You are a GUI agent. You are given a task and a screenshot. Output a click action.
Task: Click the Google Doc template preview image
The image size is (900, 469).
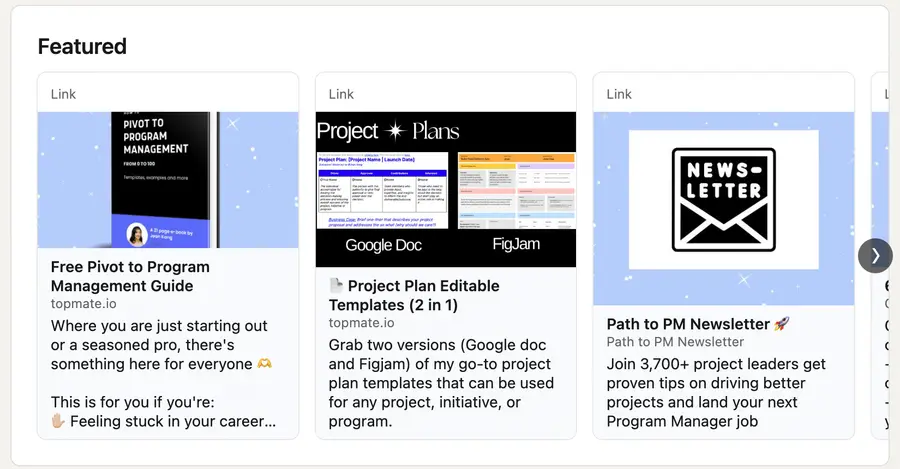tap(382, 191)
